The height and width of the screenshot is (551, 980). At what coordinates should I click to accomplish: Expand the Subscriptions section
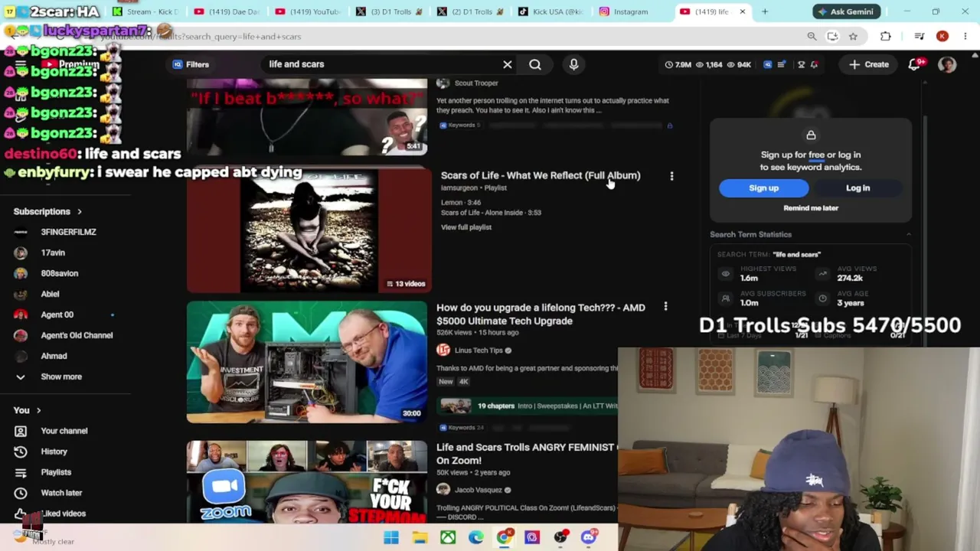tap(47, 211)
